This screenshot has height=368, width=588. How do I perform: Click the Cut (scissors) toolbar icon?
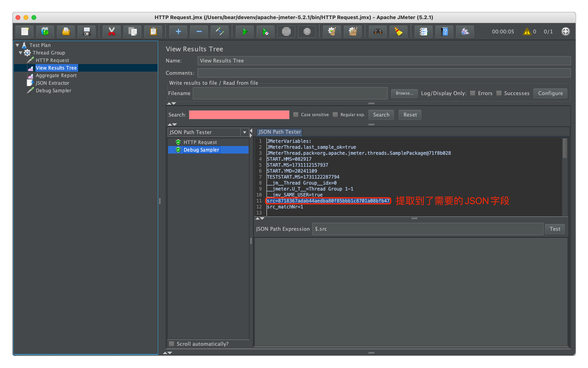112,31
